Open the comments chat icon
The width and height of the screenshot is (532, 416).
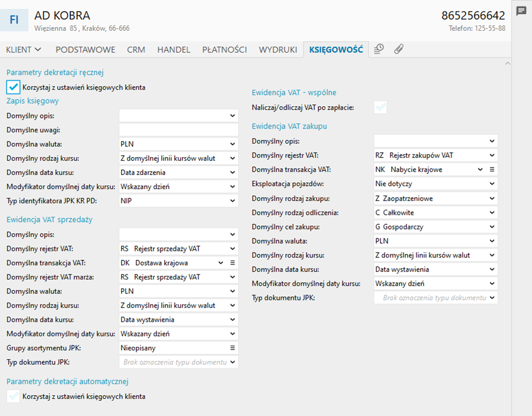click(521, 11)
